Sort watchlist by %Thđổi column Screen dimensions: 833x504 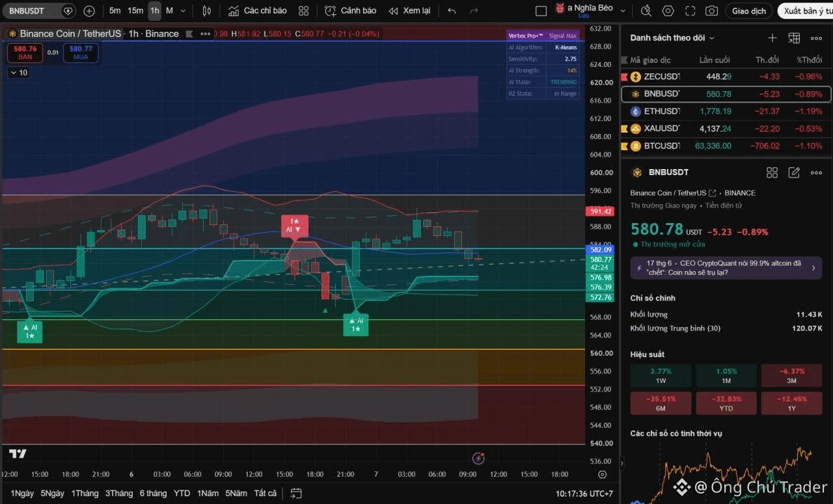click(x=809, y=60)
